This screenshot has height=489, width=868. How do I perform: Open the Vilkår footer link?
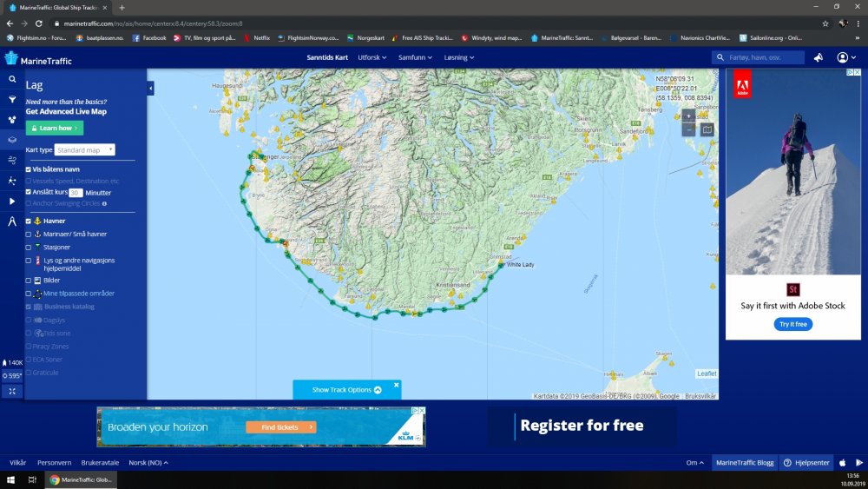pos(17,462)
